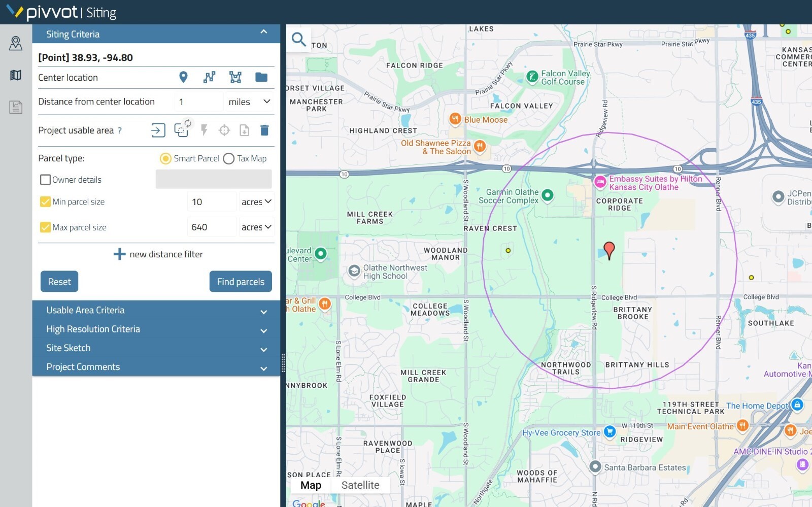
Task: Open Min parcel size acres dropdown
Action: tap(256, 201)
